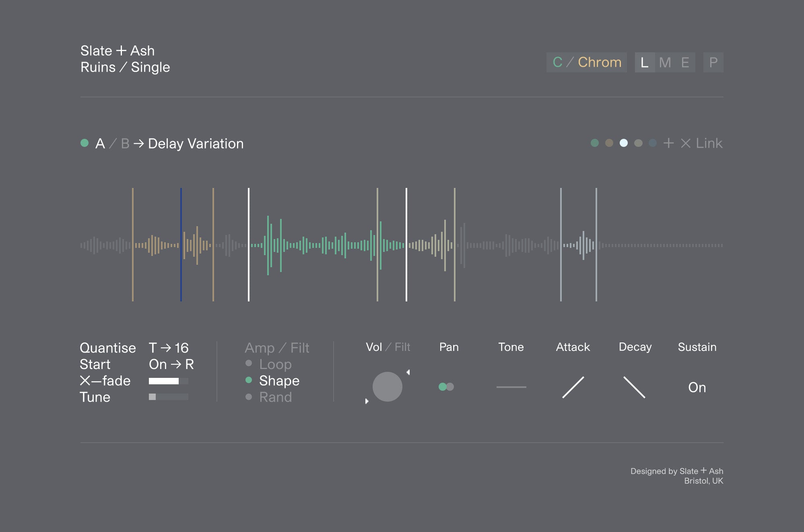Select the Filt label next to Amp

(x=300, y=348)
